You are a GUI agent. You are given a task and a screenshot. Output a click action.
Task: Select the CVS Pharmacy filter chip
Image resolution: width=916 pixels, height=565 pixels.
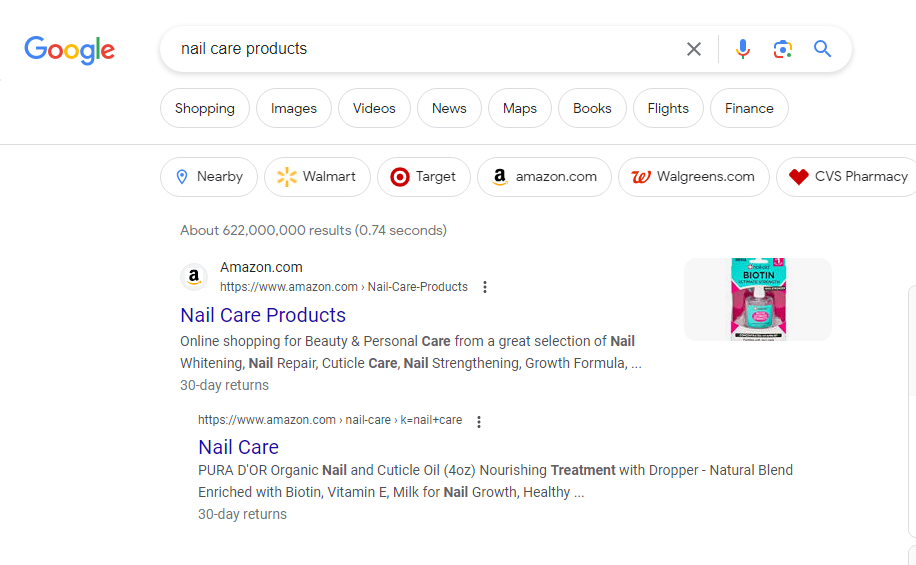tap(847, 176)
